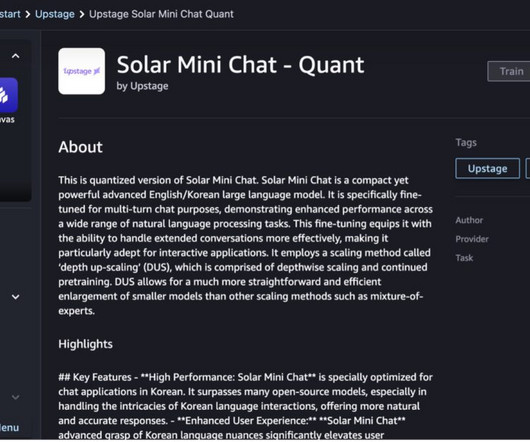Viewport: 530px width, 442px height.
Task: Click the Solar Mini Chat - Quant title
Action: point(240,65)
